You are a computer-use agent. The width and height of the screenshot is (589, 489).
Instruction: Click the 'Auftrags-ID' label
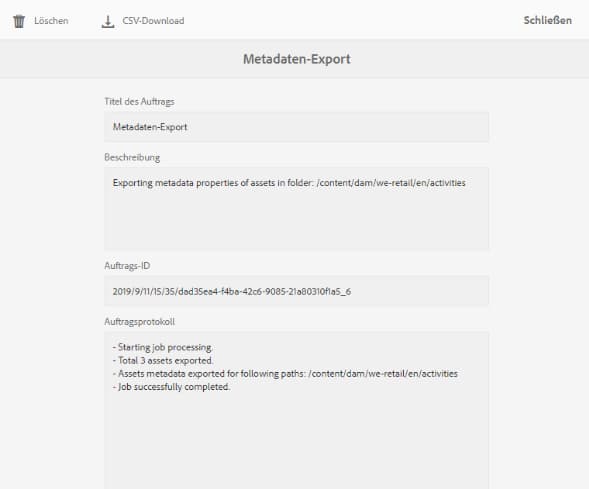(127, 266)
